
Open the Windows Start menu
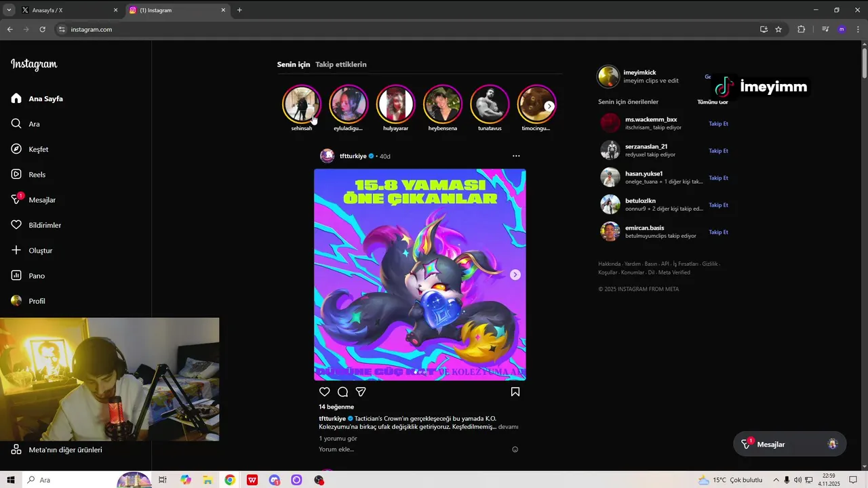[10, 480]
